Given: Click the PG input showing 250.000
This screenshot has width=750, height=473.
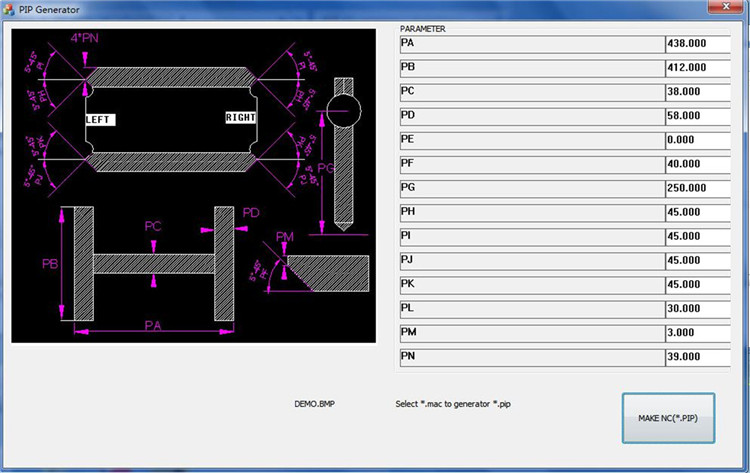Looking at the screenshot, I should [697, 188].
